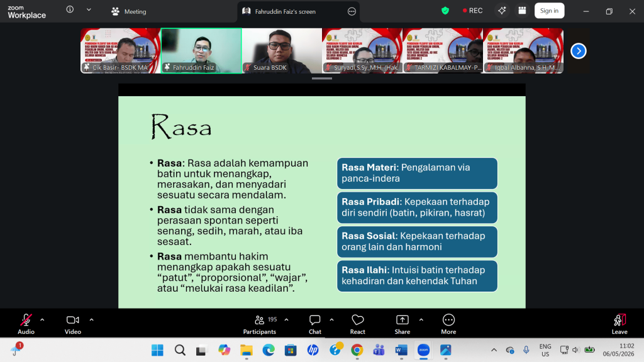The height and width of the screenshot is (362, 644).
Task: Show next participants with blue arrow
Action: (x=579, y=51)
